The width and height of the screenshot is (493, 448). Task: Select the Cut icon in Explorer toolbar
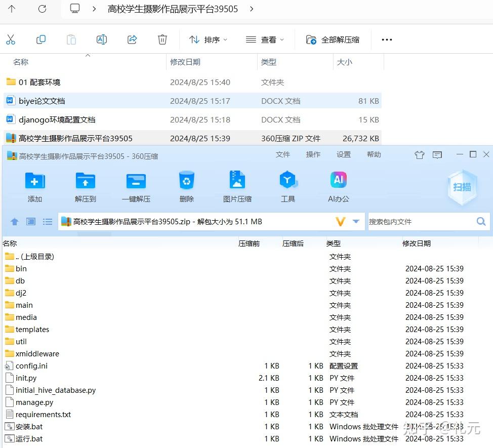coord(11,39)
